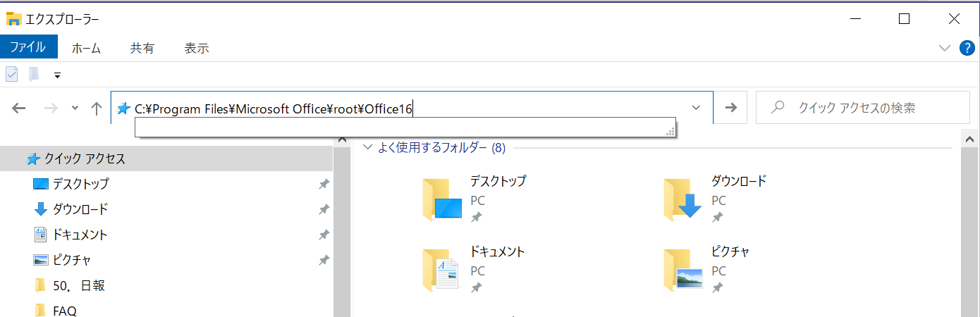Select the ドキュメント folder icon in main pane
Image resolution: width=980 pixels, height=317 pixels.
coord(442,269)
